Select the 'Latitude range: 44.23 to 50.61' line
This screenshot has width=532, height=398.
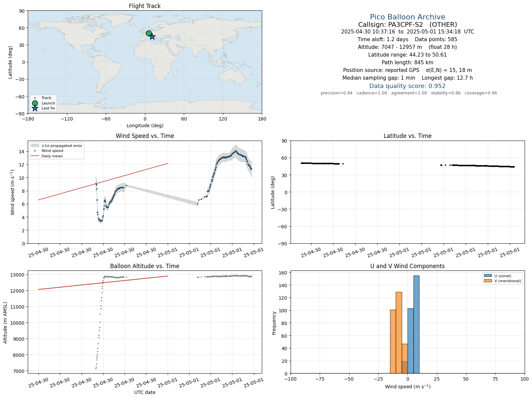click(x=407, y=55)
